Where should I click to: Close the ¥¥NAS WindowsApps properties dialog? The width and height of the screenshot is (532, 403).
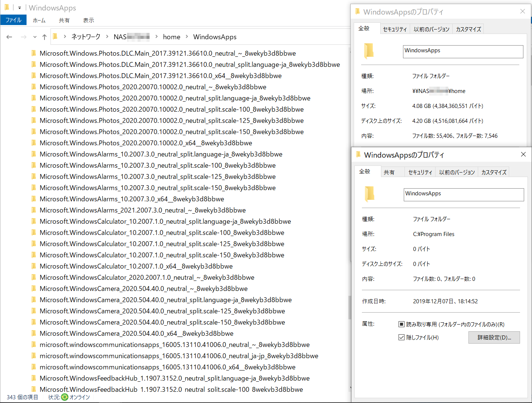[523, 11]
